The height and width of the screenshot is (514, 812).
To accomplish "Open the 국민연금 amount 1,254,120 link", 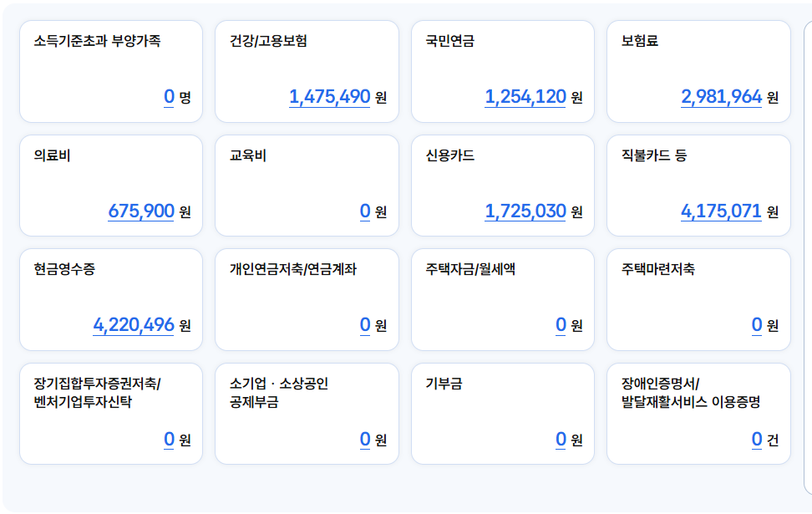I will tap(525, 97).
